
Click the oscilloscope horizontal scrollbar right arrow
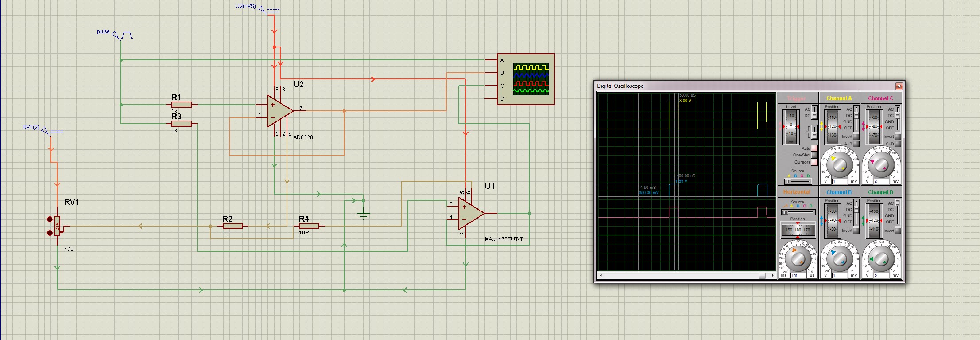tap(773, 276)
